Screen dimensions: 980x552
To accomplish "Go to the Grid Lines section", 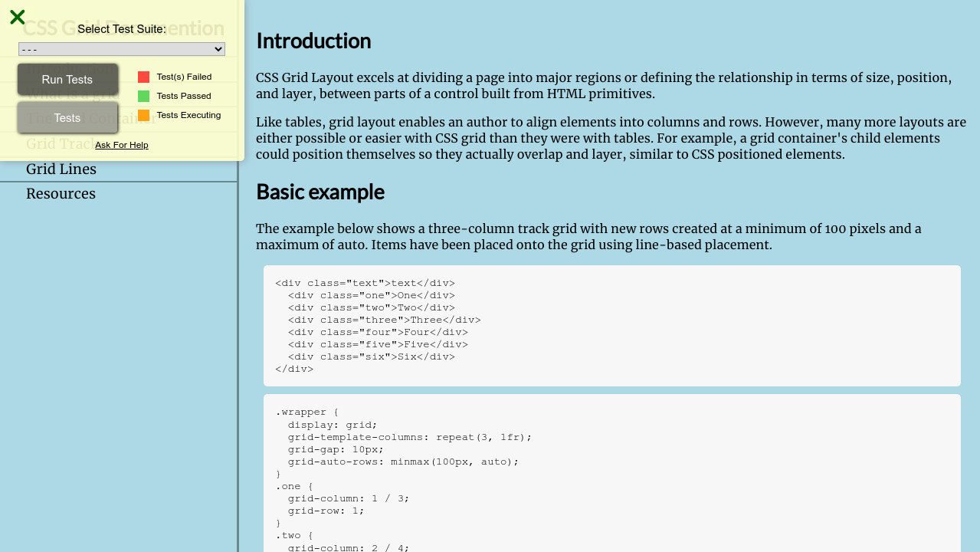I will [x=61, y=169].
